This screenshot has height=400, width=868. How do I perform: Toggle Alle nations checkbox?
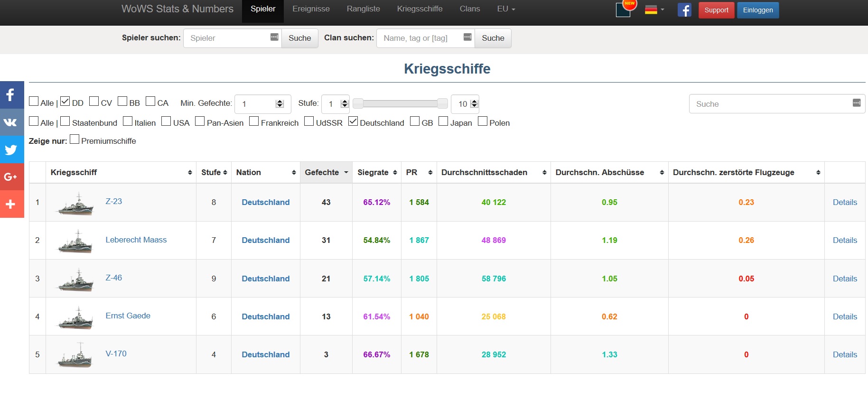tap(34, 121)
